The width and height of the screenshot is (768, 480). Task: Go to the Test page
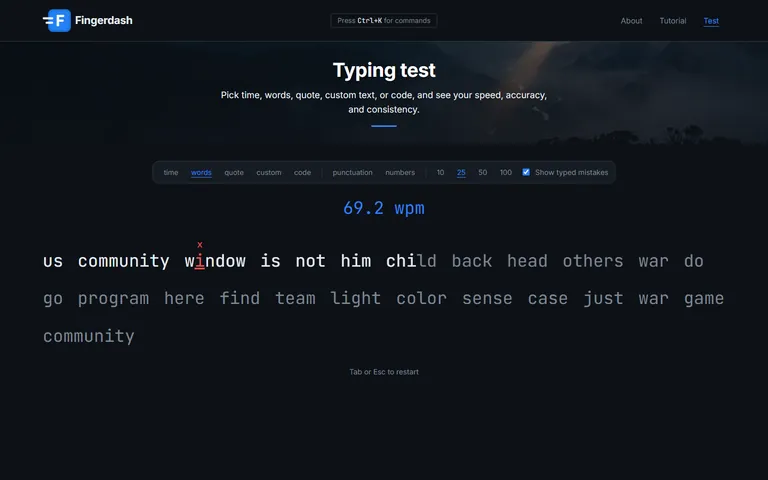(x=711, y=21)
